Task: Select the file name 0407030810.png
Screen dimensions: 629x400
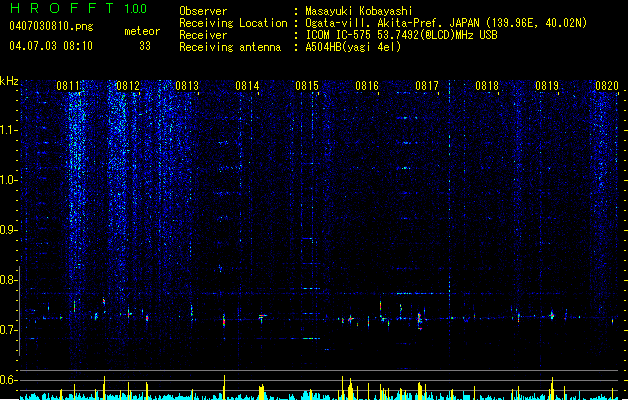Action: click(51, 26)
